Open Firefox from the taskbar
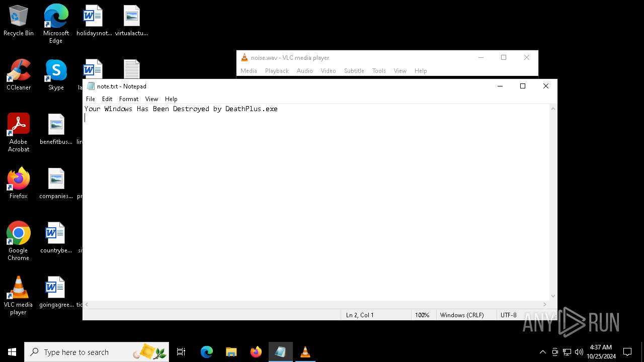The height and width of the screenshot is (362, 644). pyautogui.click(x=256, y=352)
